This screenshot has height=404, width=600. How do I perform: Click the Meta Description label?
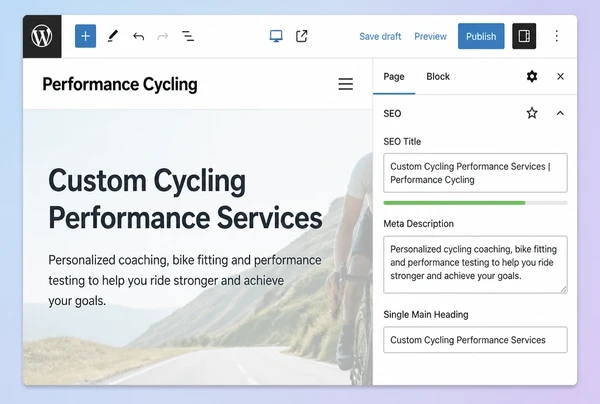pyautogui.click(x=418, y=224)
